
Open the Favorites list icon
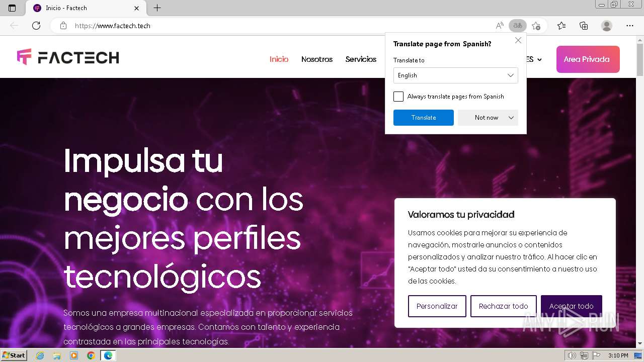pos(561,26)
